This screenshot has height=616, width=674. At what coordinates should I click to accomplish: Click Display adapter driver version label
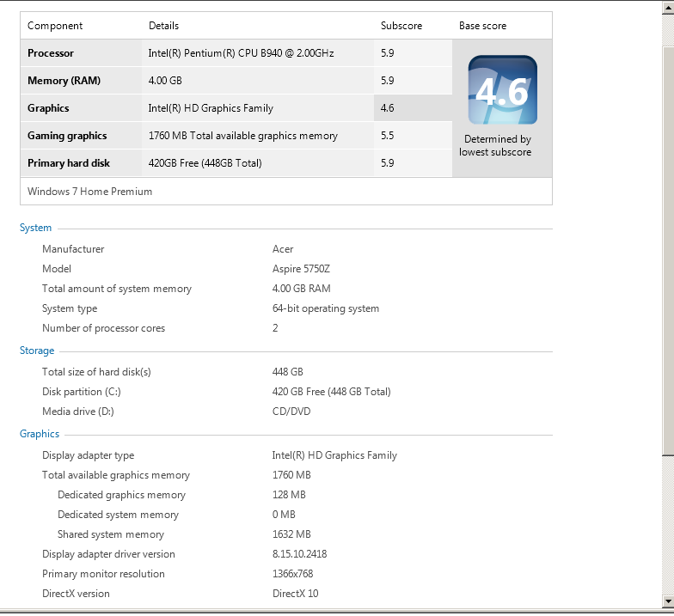point(108,554)
